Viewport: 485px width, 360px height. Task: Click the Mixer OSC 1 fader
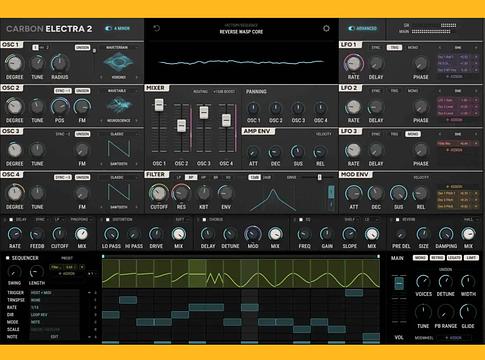point(159,105)
